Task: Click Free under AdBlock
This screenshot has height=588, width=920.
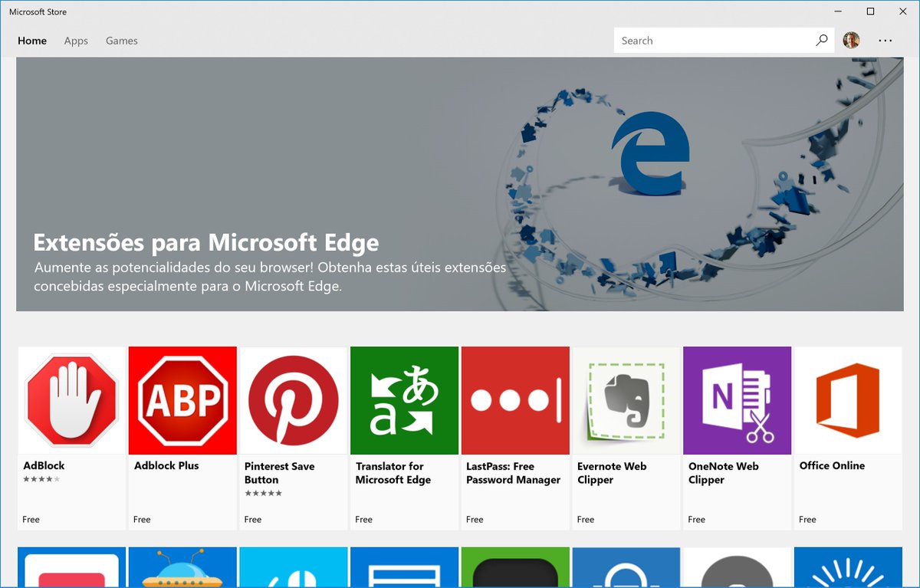Action: 31,519
